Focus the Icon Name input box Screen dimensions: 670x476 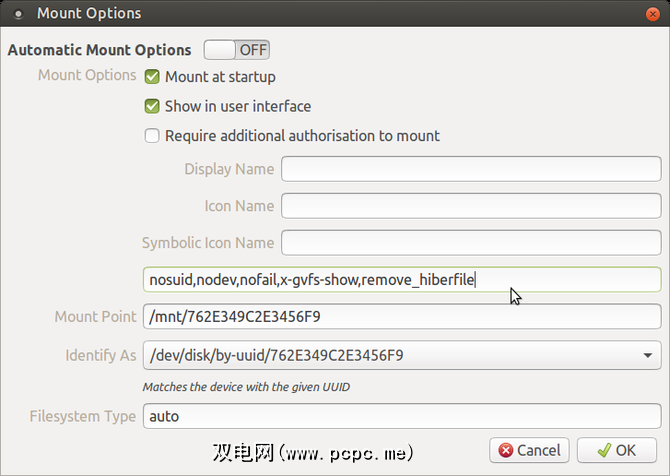click(x=471, y=206)
